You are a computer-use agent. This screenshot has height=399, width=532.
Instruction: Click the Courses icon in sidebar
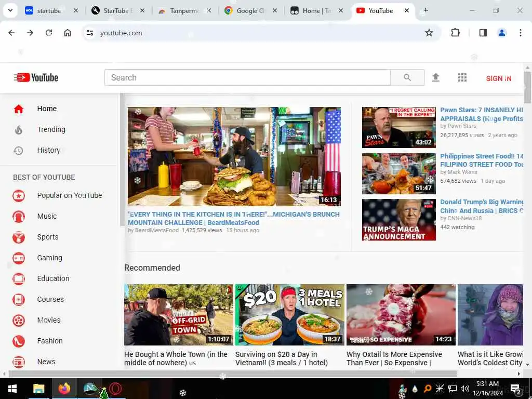(x=19, y=300)
